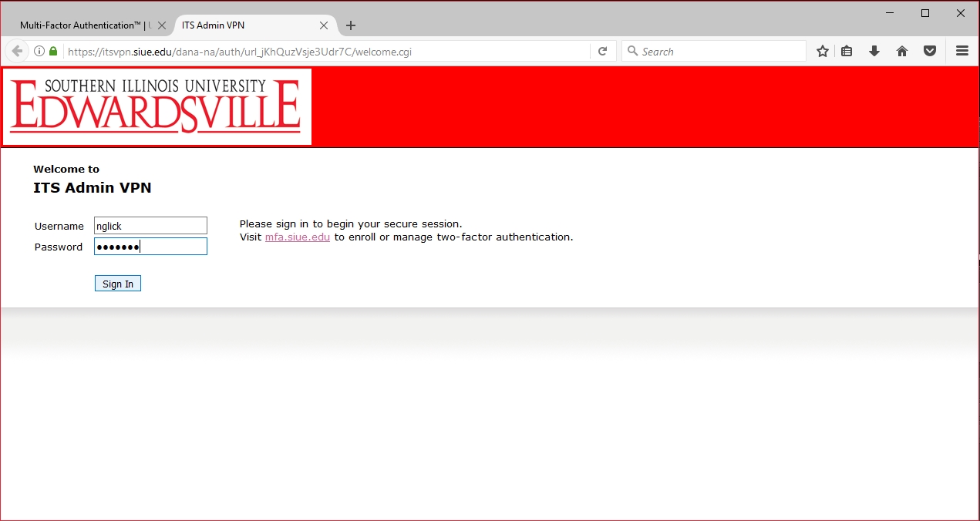Save the page to Pocket
The height and width of the screenshot is (521, 980).
pos(930,52)
